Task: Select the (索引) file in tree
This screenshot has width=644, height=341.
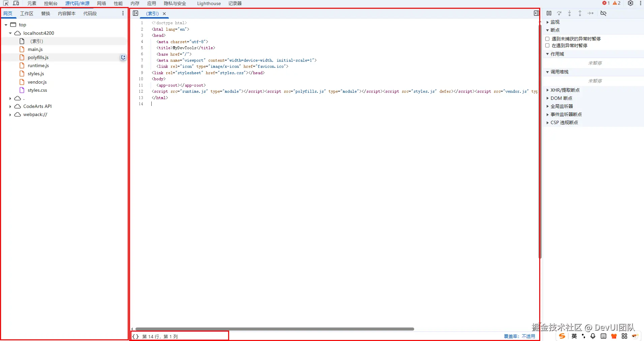Action: [x=37, y=41]
